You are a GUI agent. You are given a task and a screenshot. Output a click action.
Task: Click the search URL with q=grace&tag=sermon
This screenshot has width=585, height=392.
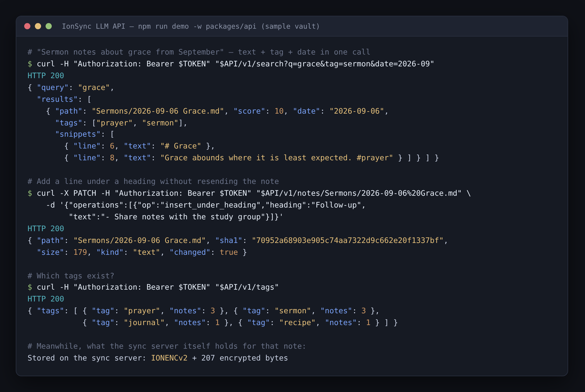[325, 64]
